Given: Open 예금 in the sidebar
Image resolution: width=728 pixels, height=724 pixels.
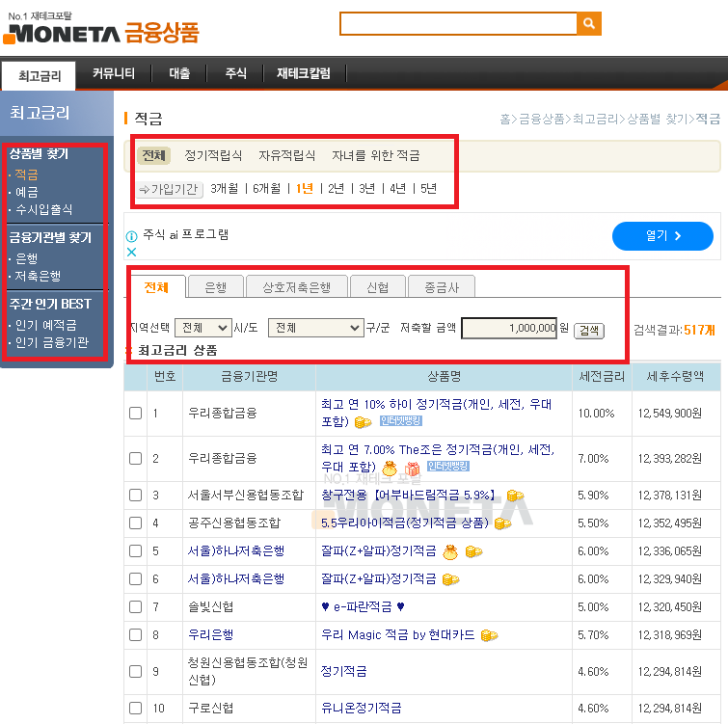Looking at the screenshot, I should click(x=26, y=192).
